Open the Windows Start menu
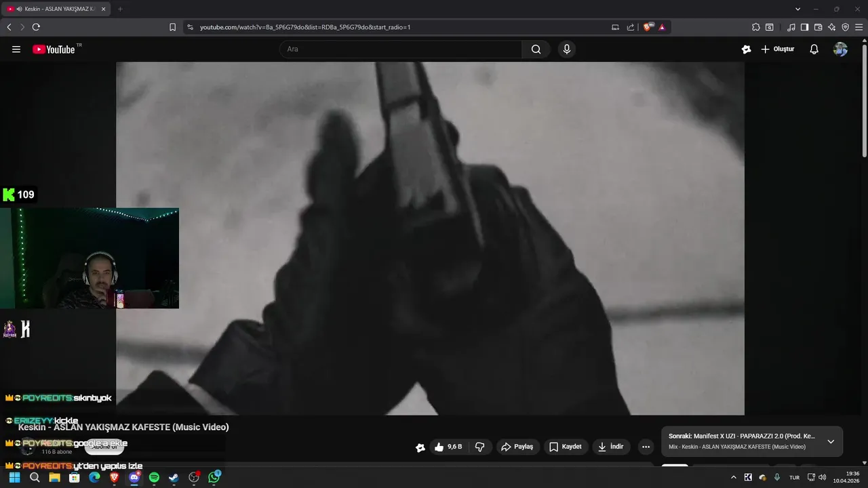The height and width of the screenshot is (488, 868). tap(14, 478)
